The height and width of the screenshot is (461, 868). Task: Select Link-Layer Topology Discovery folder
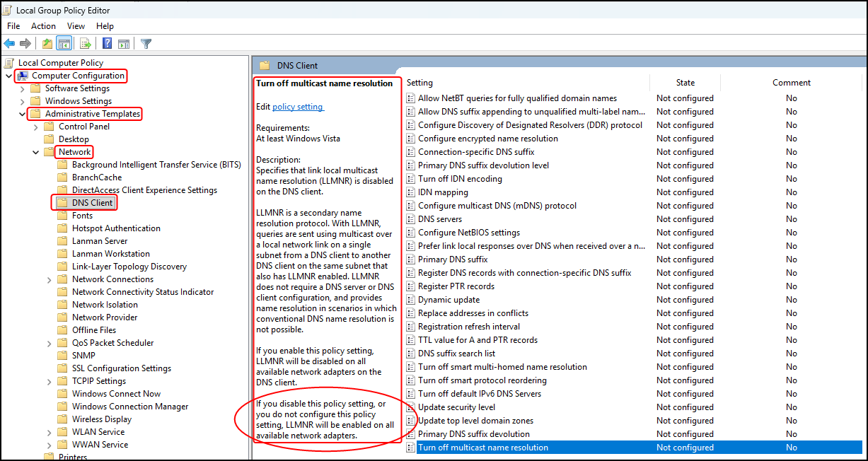[129, 267]
